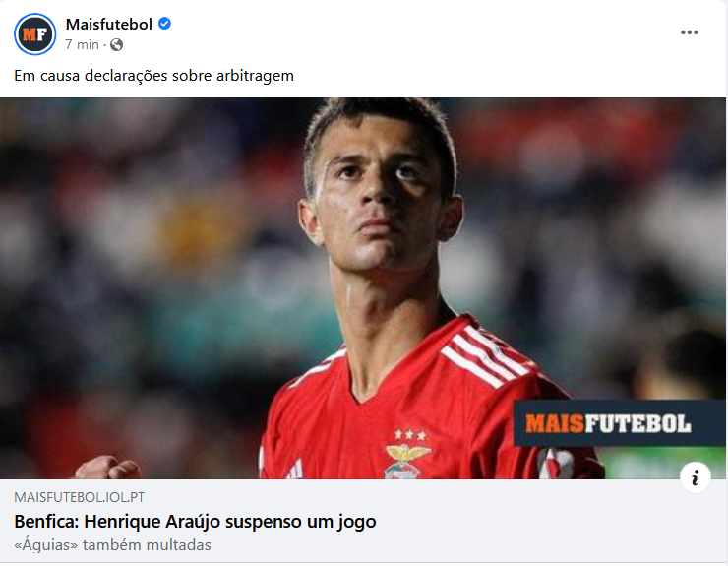Screen dimensions: 728x566
Task: Click the three gold stars above crest
Action: click(x=410, y=435)
